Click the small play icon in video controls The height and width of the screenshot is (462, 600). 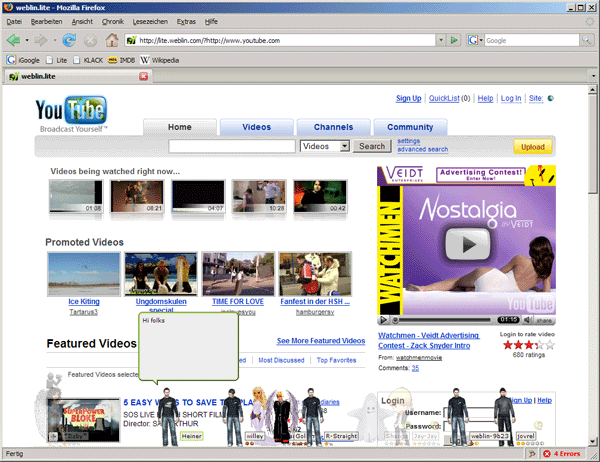(x=383, y=320)
